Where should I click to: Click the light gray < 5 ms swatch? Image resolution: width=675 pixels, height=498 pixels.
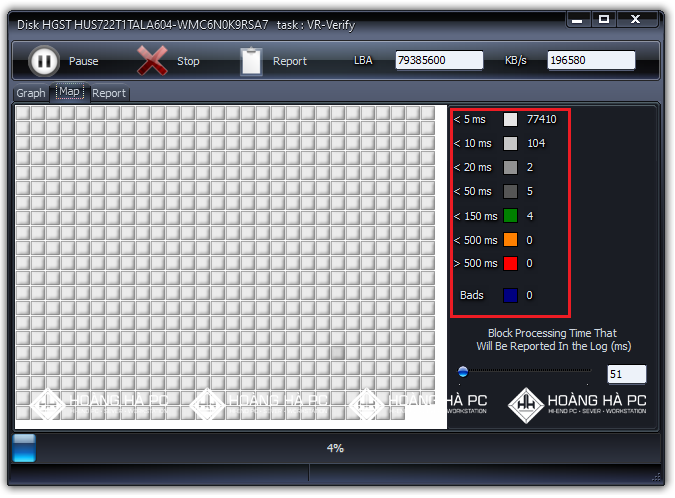point(510,119)
